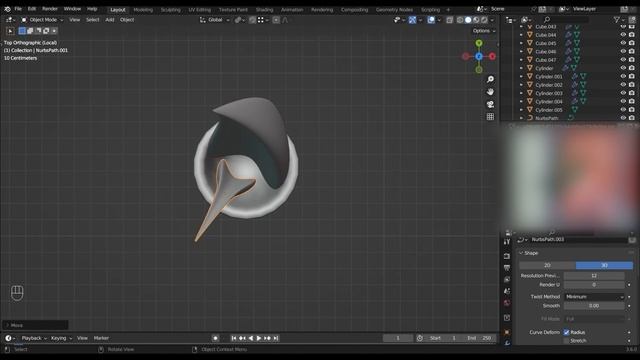Viewport: 640px width, 360px height.
Task: Open the Window menu
Action: [72, 9]
